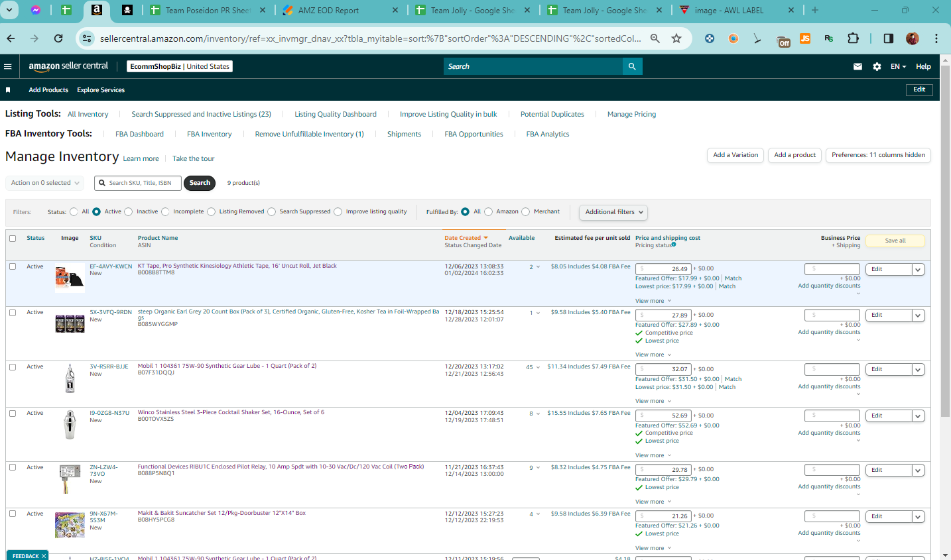Click the price field showing 26.49
Viewport: 951px width, 560px height.
tap(663, 269)
